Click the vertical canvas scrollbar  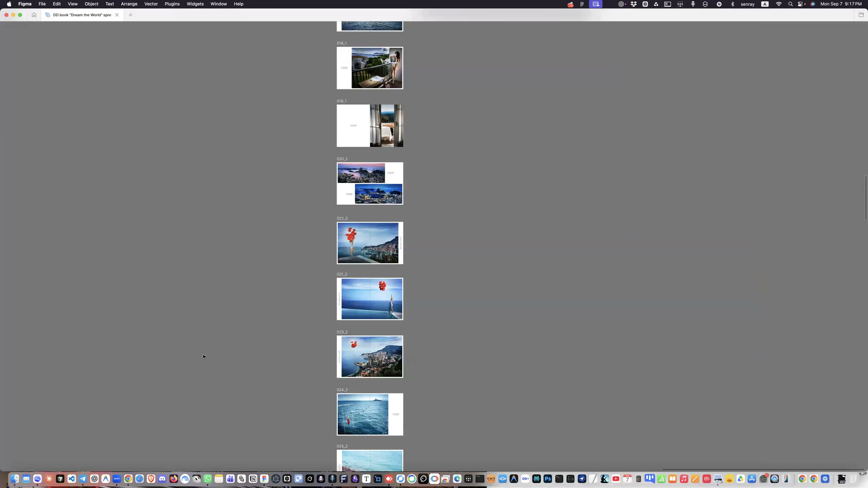(866, 198)
